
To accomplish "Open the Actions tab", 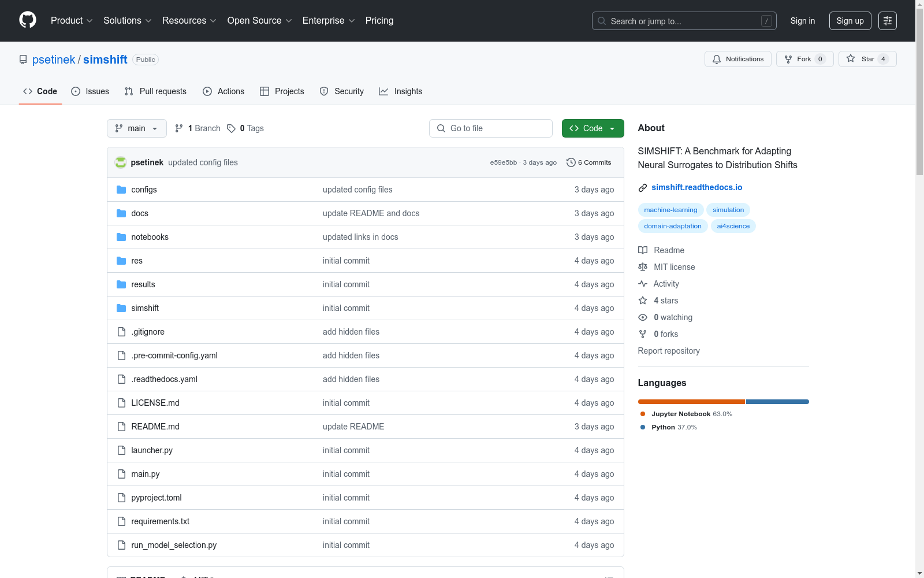I will (223, 91).
